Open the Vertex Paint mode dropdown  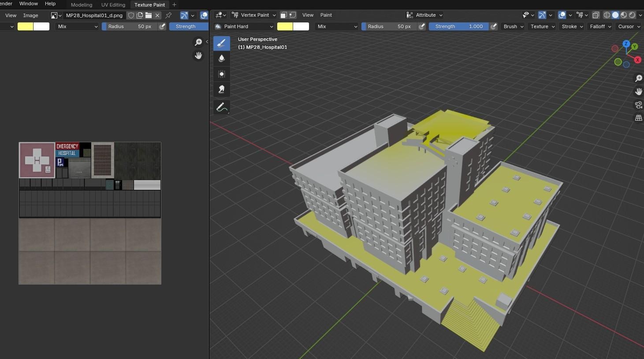[x=254, y=15]
